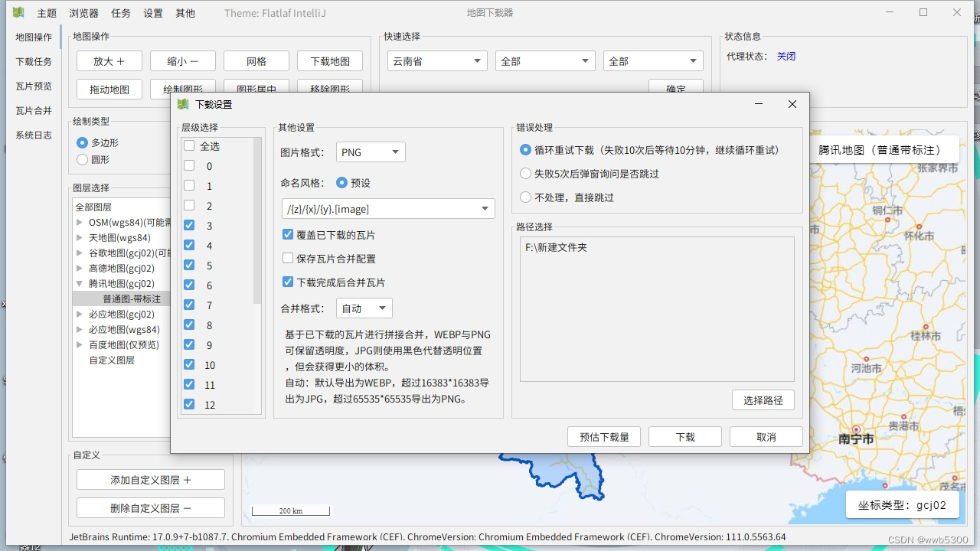Open the 其他 menu
Viewport: 980px width, 551px height.
(185, 13)
